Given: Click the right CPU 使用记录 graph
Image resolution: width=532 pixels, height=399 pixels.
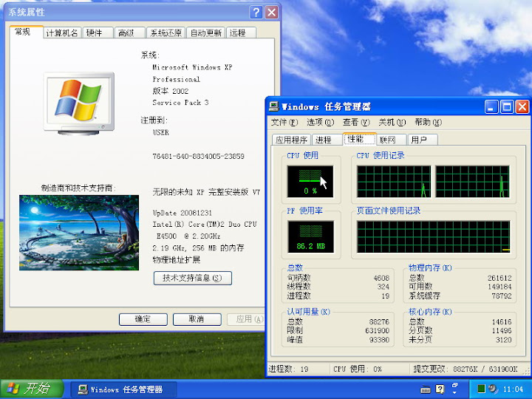Looking at the screenshot, I should click(472, 182).
